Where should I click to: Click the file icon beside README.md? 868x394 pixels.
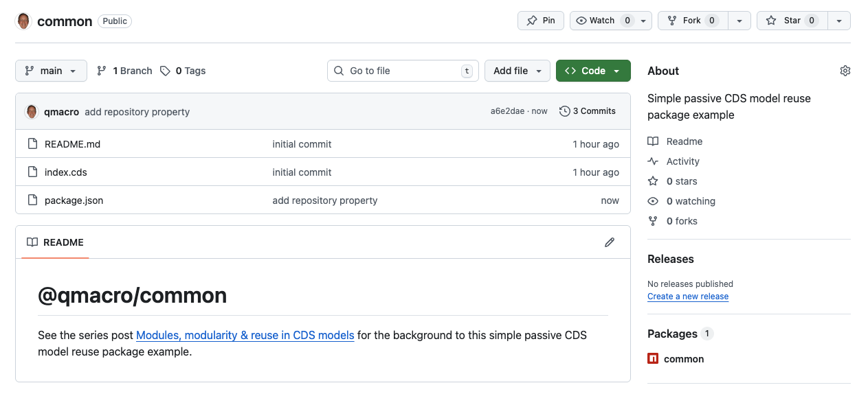coord(32,144)
